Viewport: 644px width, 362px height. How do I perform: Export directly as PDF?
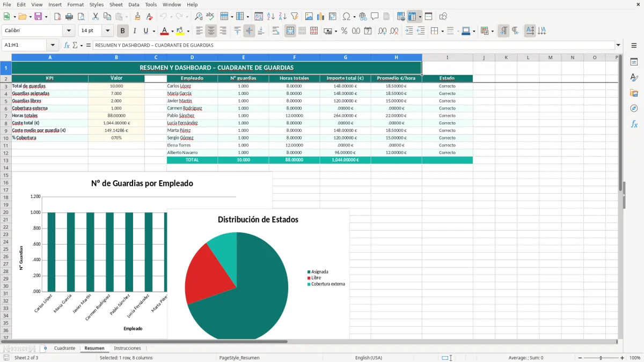57,17
